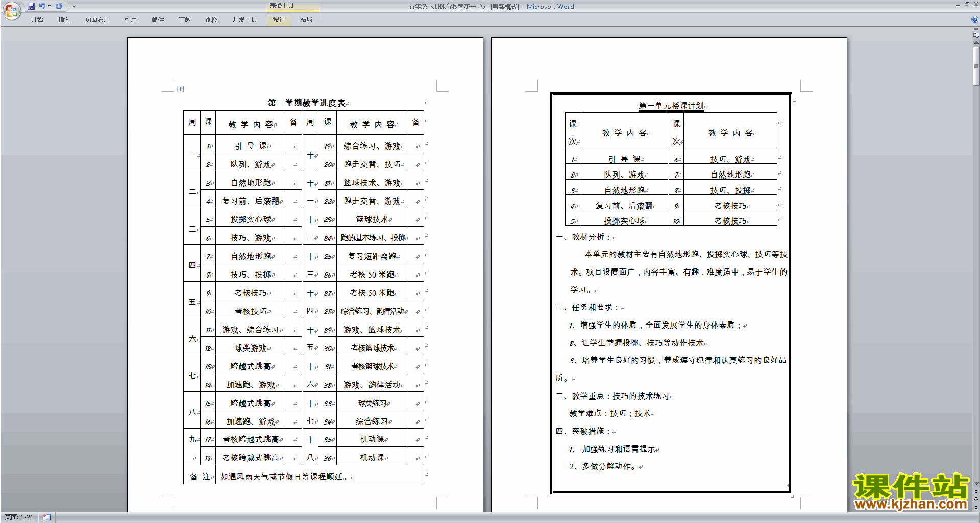Open the 开始 ribbon tab

coord(37,20)
